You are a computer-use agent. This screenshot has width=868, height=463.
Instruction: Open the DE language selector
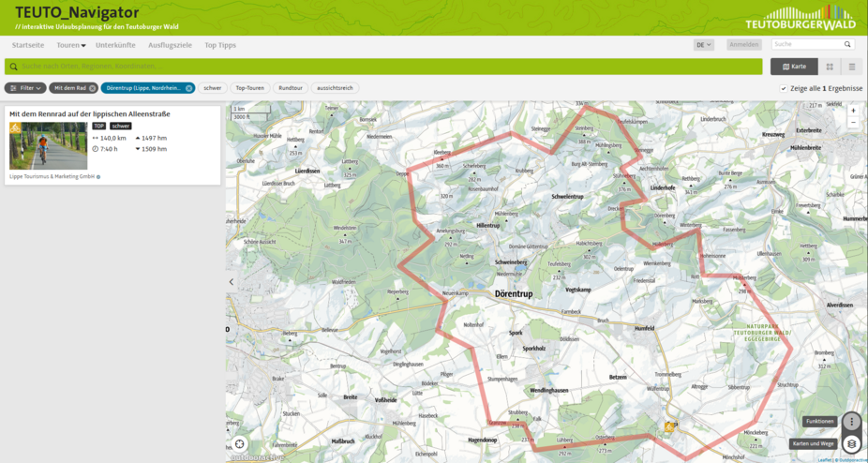pos(703,45)
